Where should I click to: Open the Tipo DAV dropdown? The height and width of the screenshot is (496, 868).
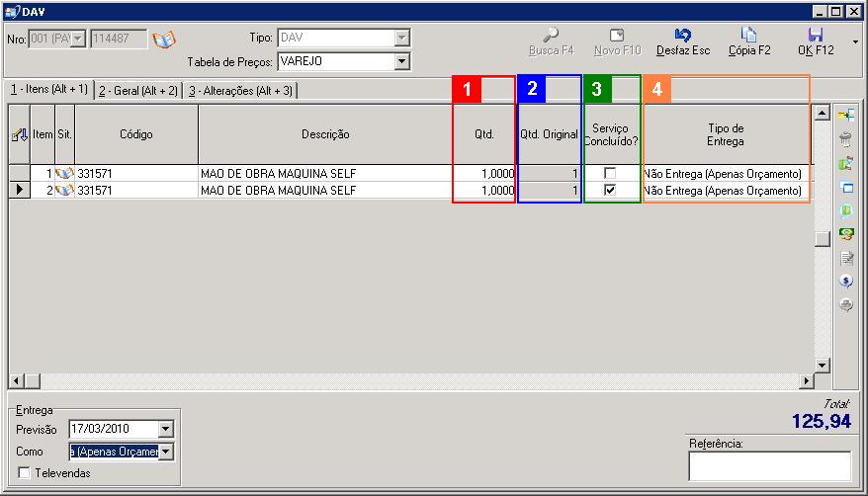click(x=402, y=38)
